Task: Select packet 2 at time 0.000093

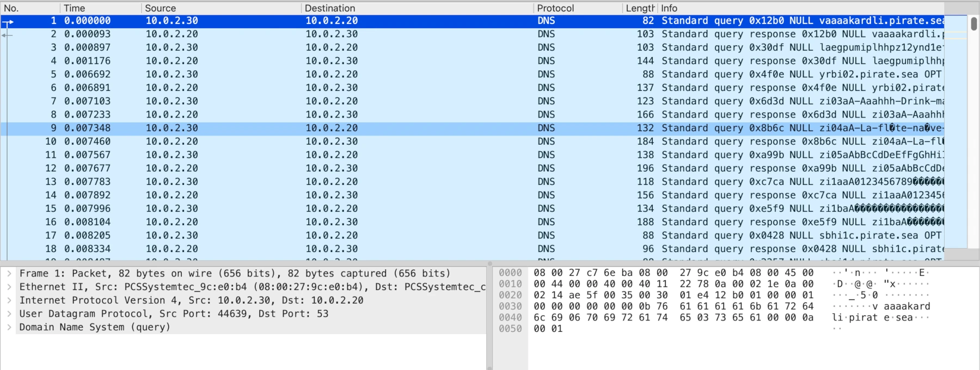Action: point(473,34)
